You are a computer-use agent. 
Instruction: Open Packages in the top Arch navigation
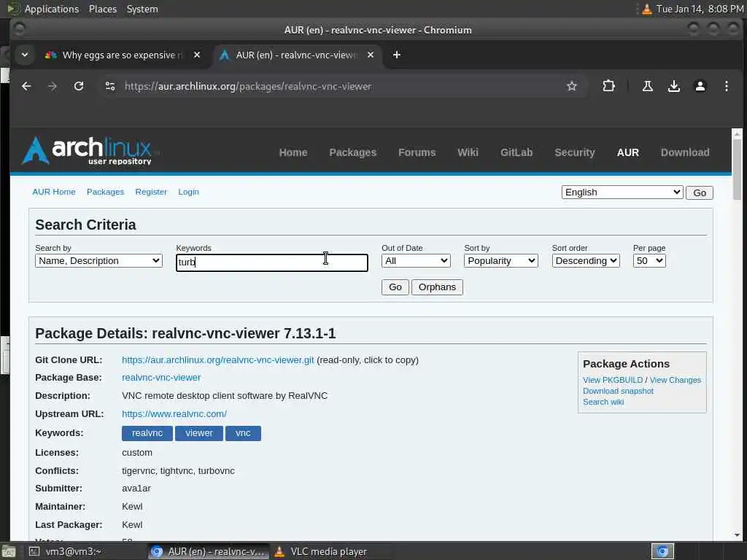(352, 152)
